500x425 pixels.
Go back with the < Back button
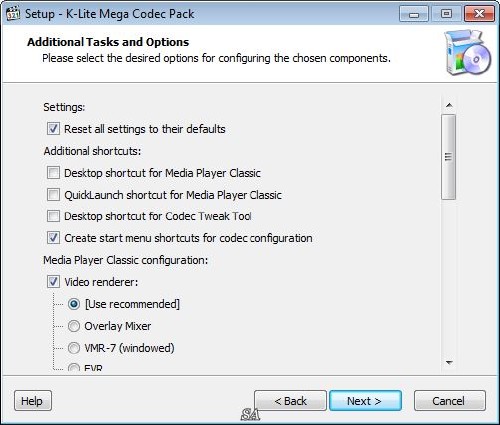click(290, 401)
